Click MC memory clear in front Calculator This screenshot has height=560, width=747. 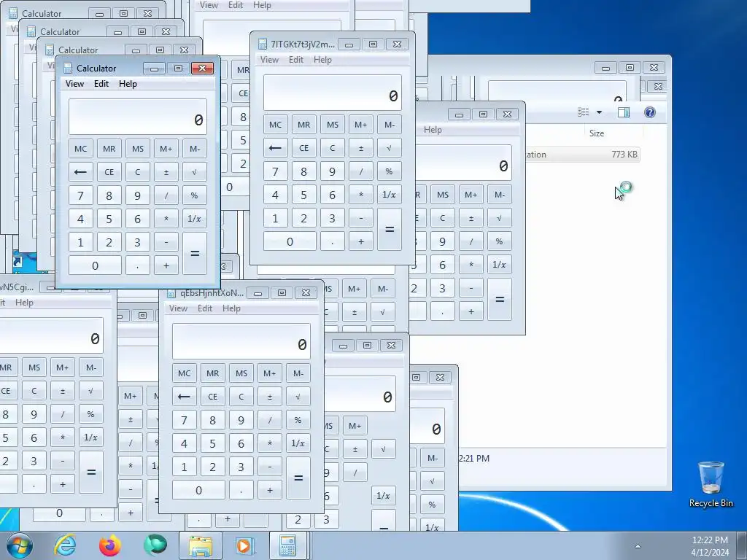[80, 149]
